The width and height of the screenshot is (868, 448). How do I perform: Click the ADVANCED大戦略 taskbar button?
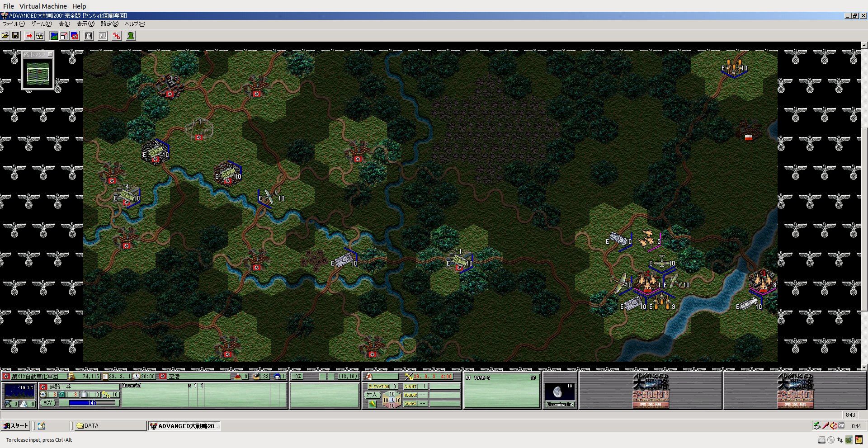184,426
